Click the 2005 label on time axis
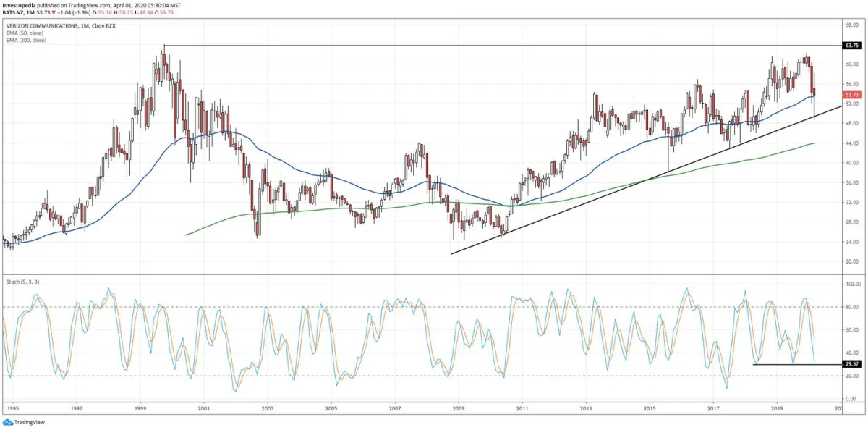The height and width of the screenshot is (430, 868). 331,408
